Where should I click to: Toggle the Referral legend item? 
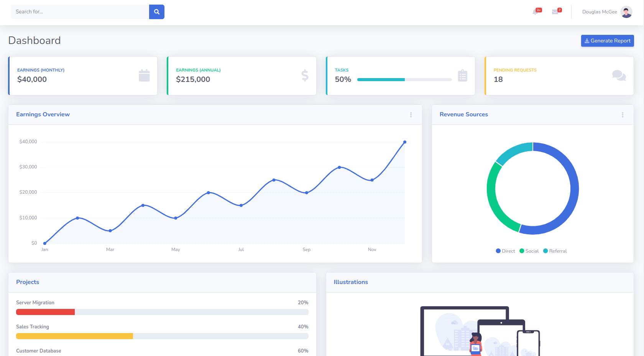555,251
